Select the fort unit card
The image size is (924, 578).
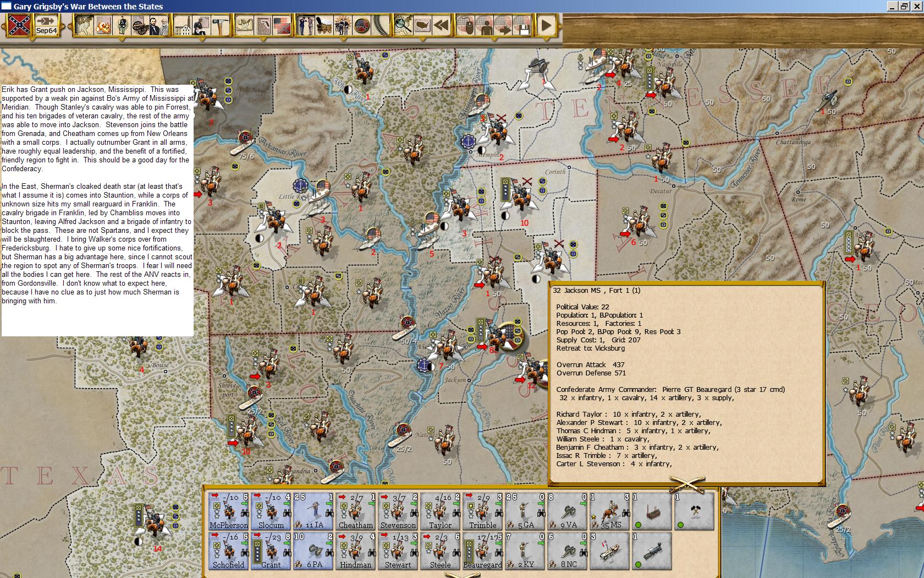pyautogui.click(x=652, y=511)
